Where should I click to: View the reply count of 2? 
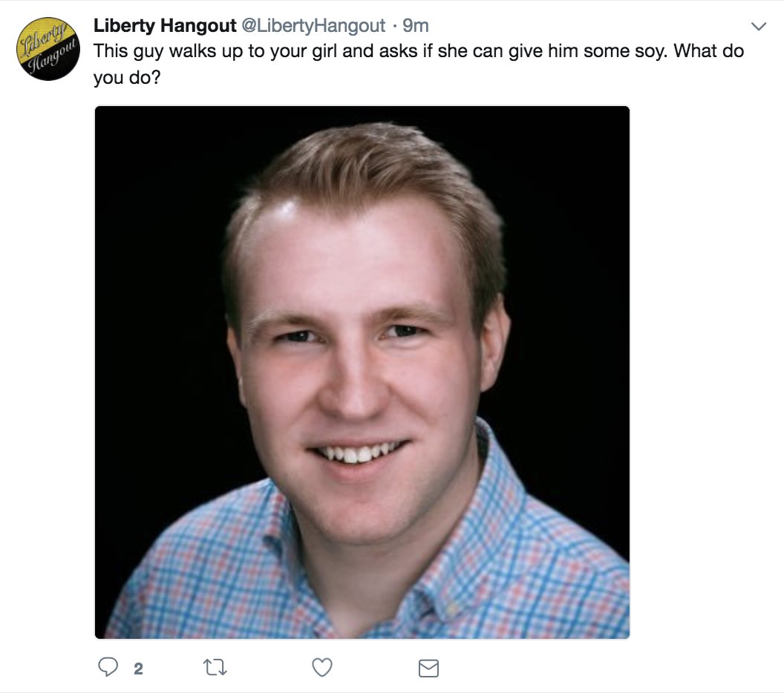[x=139, y=669]
